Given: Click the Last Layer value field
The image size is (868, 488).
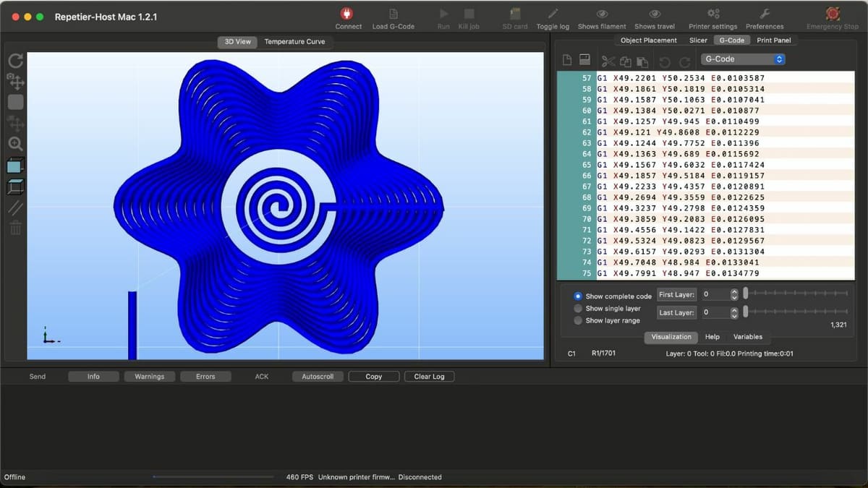Looking at the screenshot, I should (715, 312).
